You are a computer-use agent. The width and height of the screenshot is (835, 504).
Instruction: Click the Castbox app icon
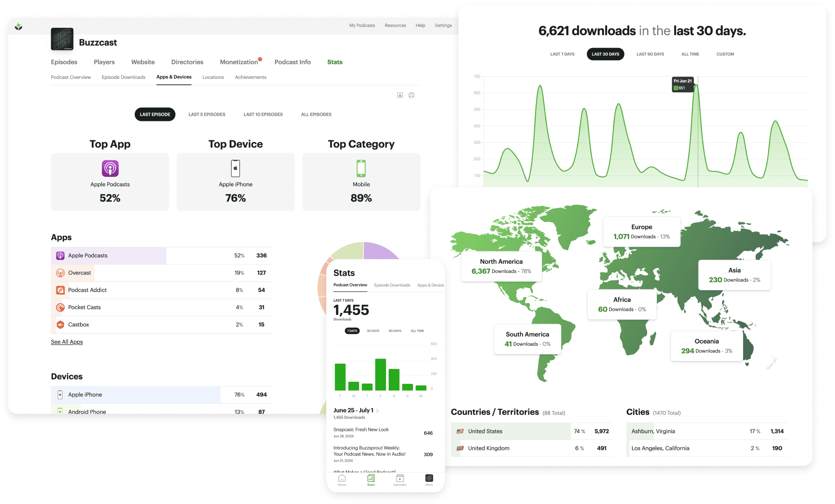pyautogui.click(x=60, y=325)
